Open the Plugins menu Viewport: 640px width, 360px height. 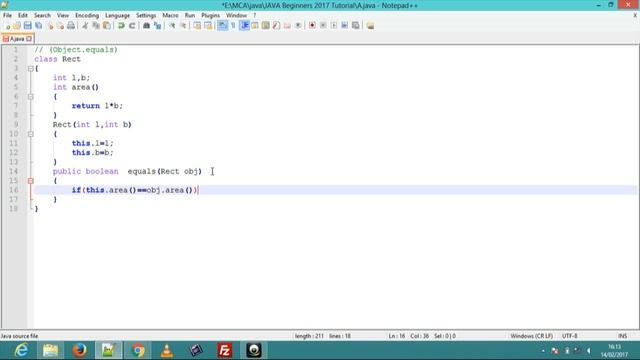pos(210,16)
